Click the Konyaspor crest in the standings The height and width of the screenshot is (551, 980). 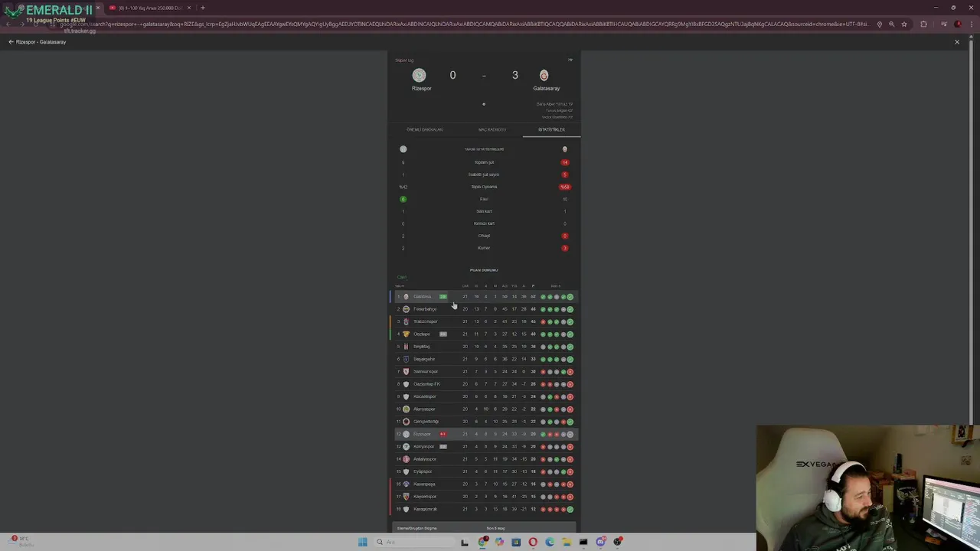[x=406, y=446]
